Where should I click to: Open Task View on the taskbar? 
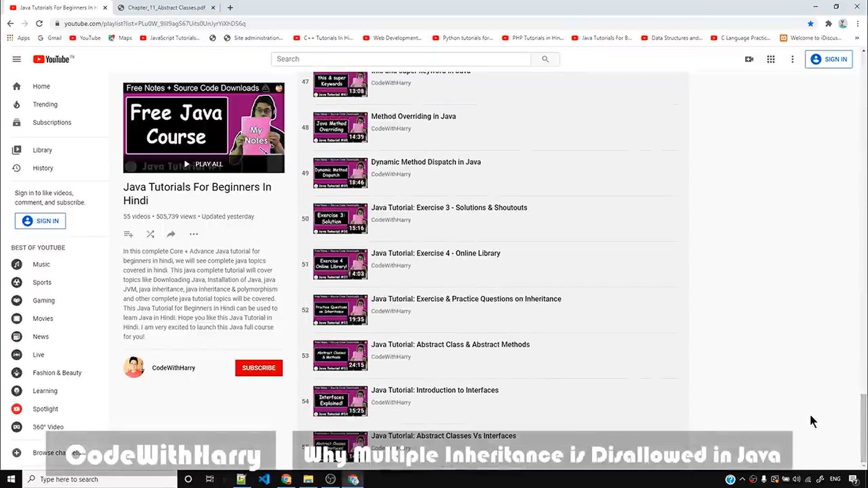(210, 479)
